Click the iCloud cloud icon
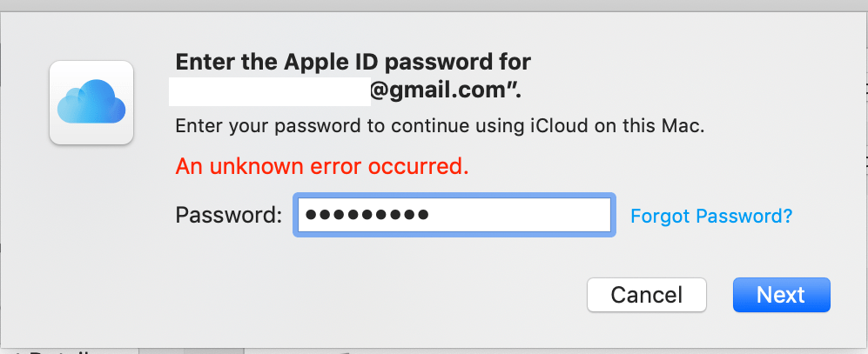868x354 pixels. pos(91,101)
